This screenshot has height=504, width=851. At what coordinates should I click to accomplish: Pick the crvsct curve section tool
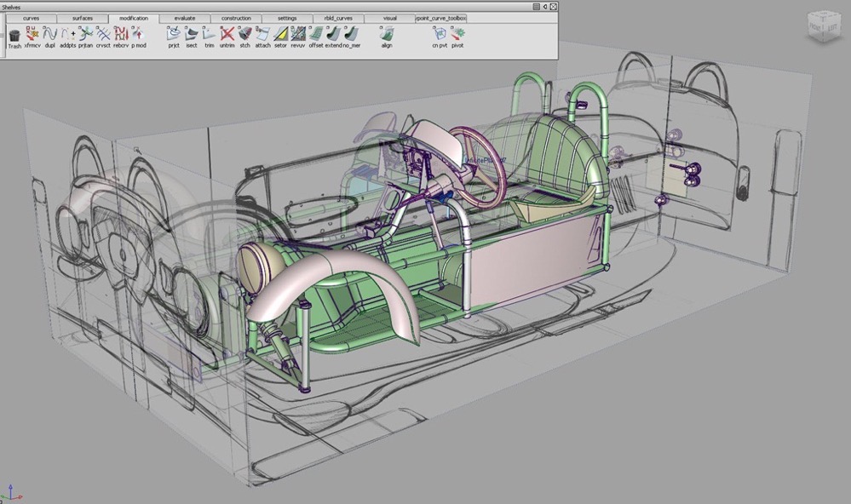click(103, 34)
